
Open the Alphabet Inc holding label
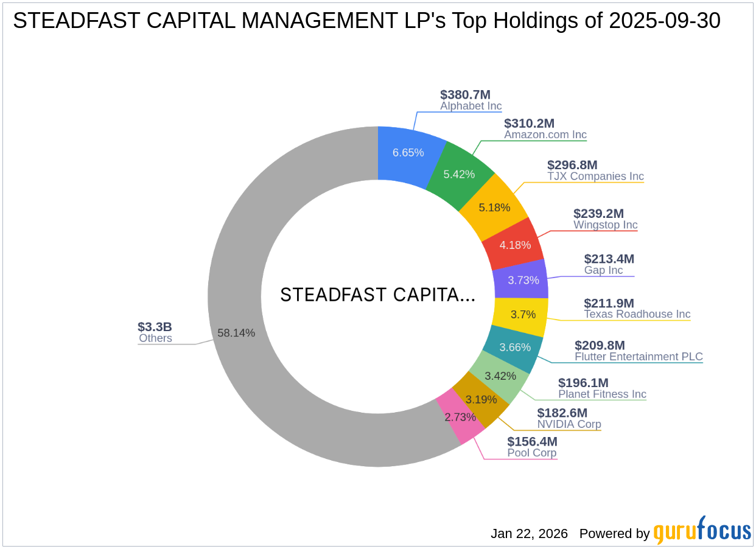pos(470,100)
